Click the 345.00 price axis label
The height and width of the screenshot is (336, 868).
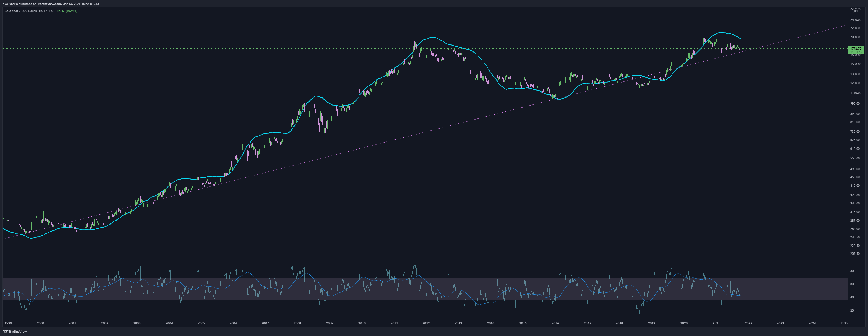point(855,203)
